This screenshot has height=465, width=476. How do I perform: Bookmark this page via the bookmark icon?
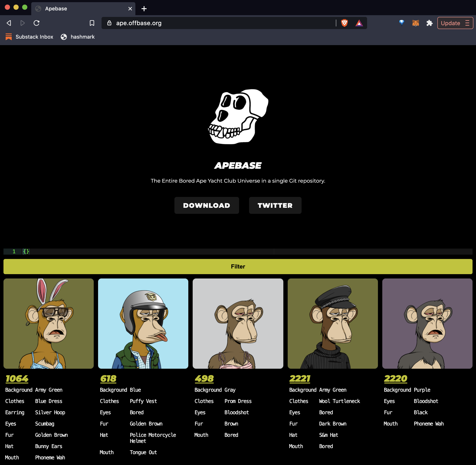click(92, 23)
